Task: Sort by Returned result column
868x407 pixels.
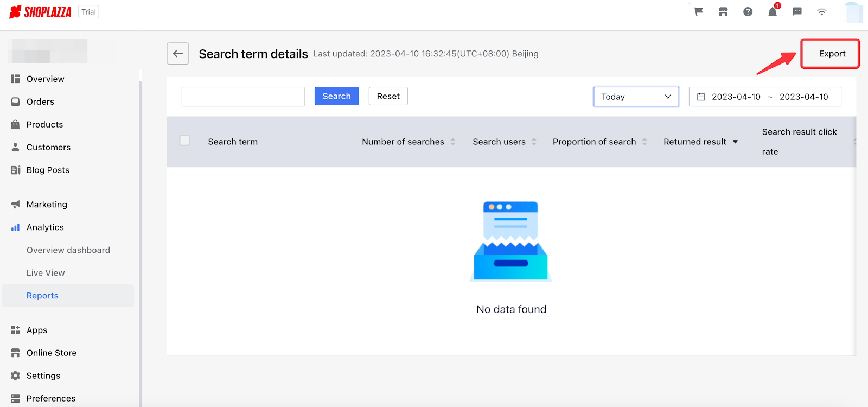Action: (736, 142)
